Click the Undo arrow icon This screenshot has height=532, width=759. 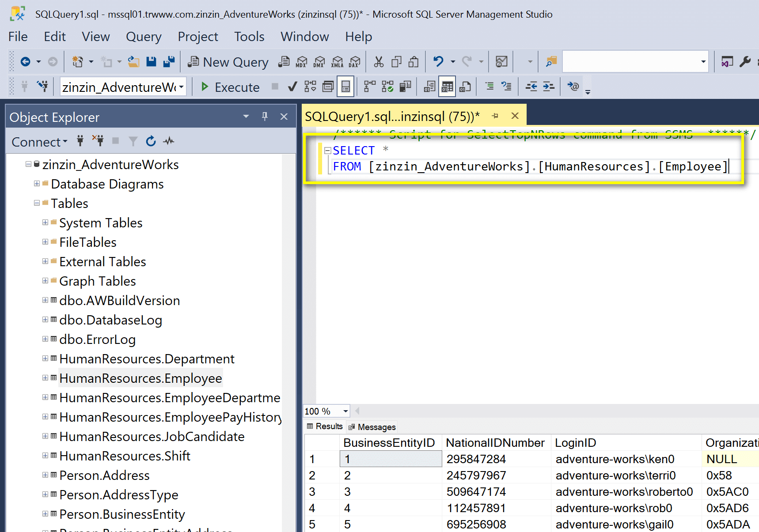pos(438,62)
